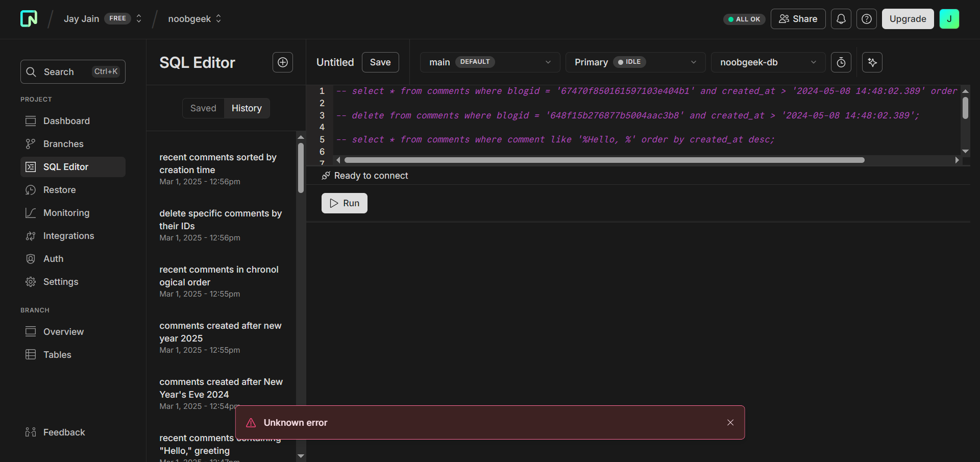This screenshot has height=462, width=980.
Task: Open Monitoring from the sidebar
Action: coord(65,213)
